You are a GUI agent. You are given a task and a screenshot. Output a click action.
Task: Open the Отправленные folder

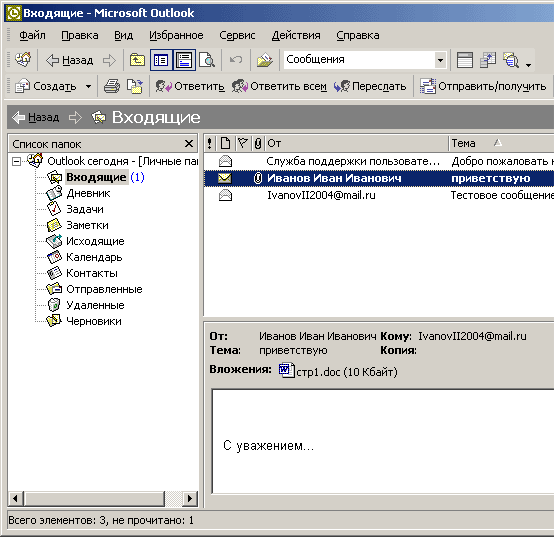pyautogui.click(x=104, y=289)
